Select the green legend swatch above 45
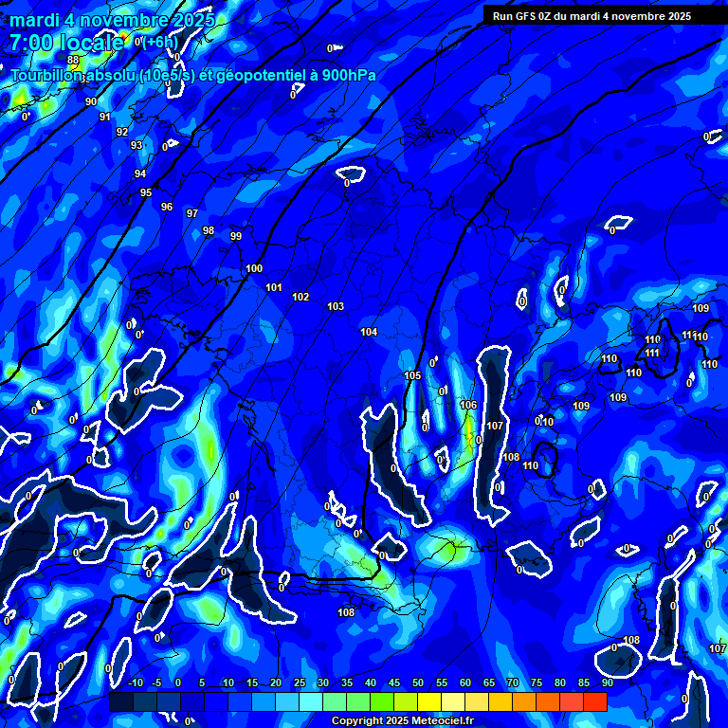 coord(382,701)
